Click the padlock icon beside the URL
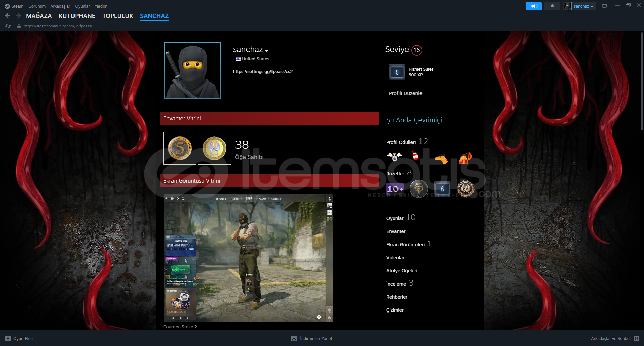 pyautogui.click(x=19, y=26)
